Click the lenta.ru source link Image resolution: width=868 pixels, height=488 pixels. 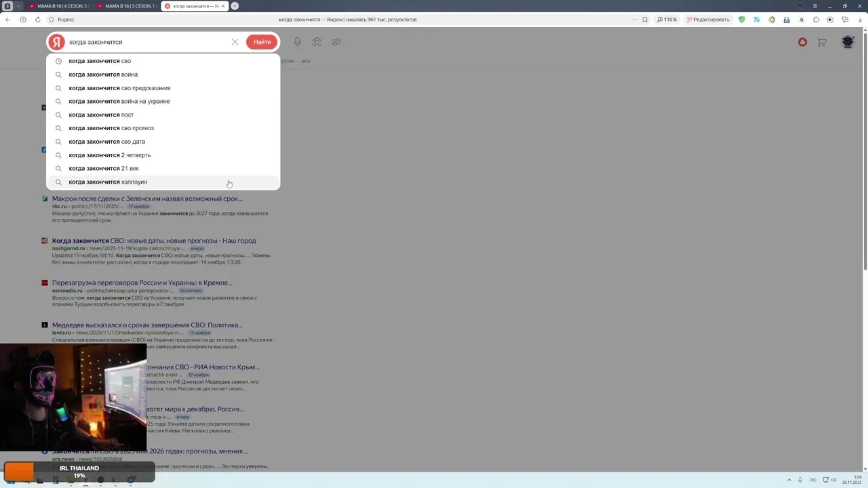pos(61,333)
